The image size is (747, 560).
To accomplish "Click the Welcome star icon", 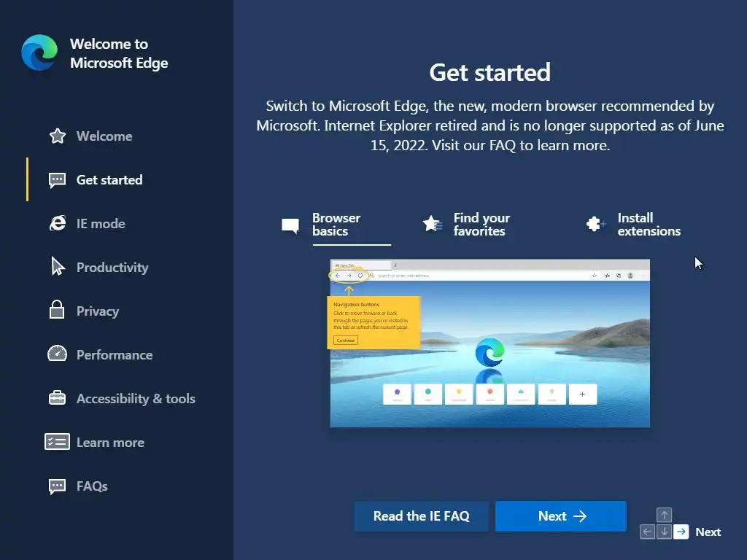I will point(57,136).
